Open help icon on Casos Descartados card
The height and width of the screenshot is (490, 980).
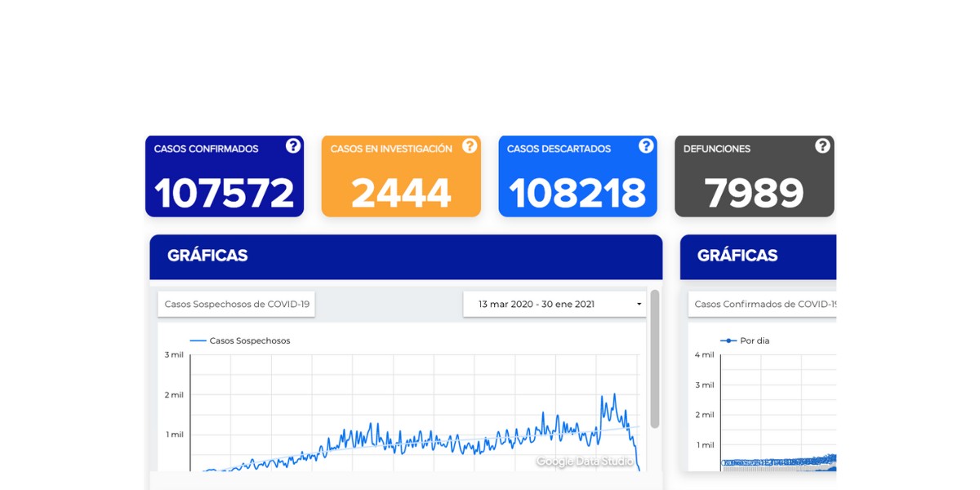point(646,146)
